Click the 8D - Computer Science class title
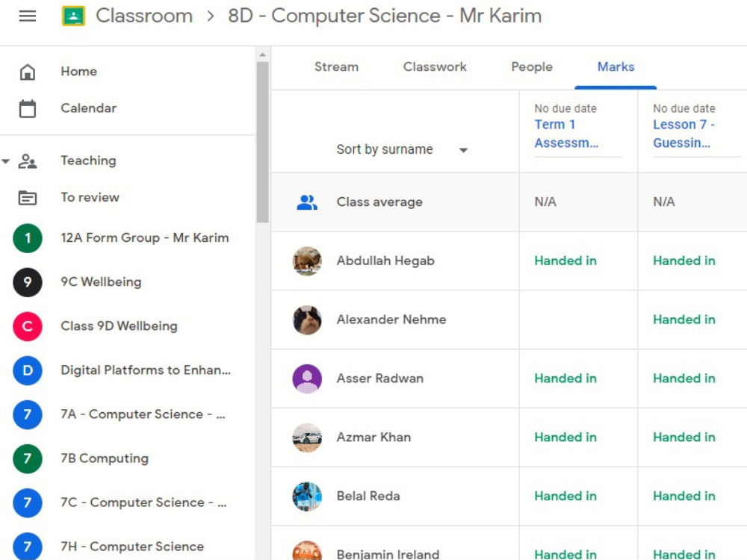 tap(385, 16)
